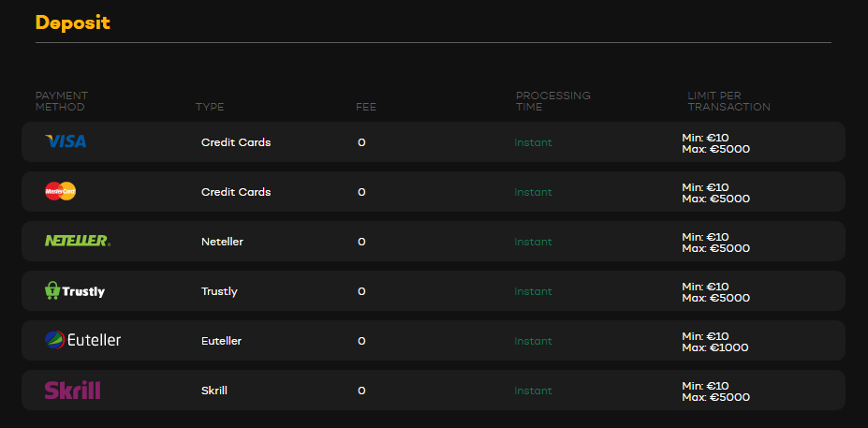Click the fee value 0 in MasterCard row
Viewport: 868px width, 428px height.
361,192
